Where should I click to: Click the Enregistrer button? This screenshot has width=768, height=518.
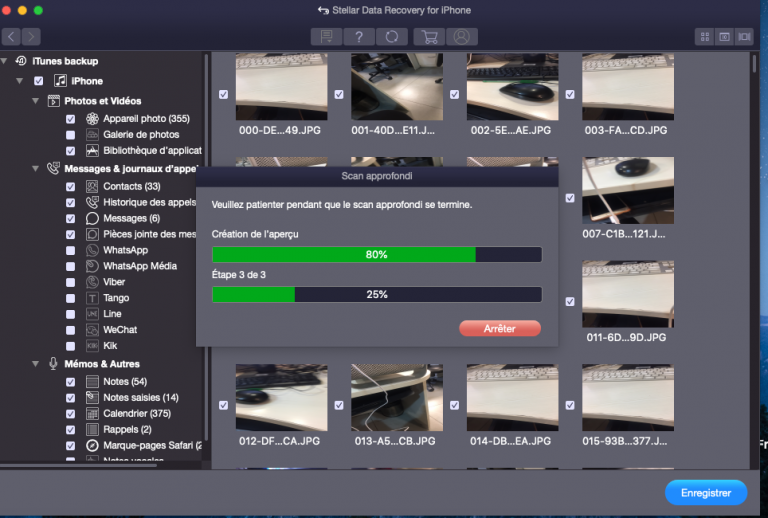pyautogui.click(x=706, y=493)
